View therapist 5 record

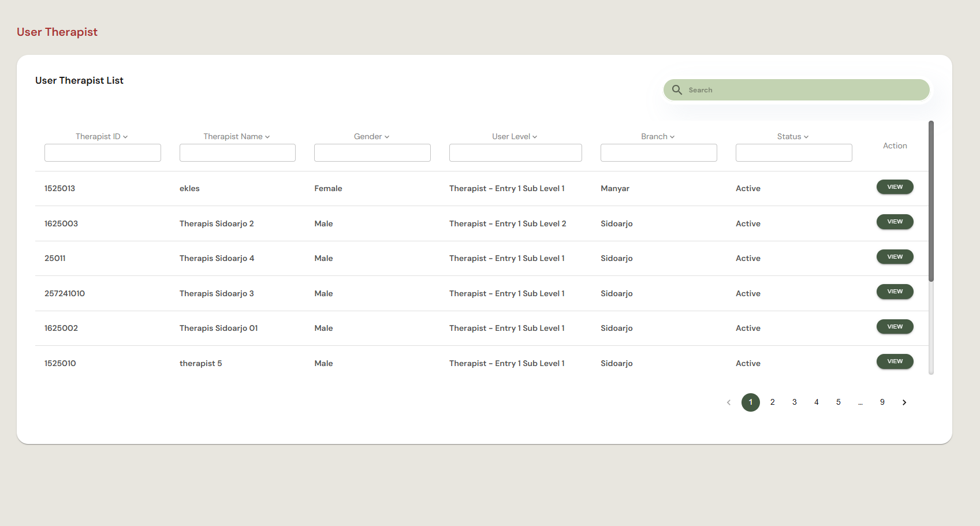(895, 361)
